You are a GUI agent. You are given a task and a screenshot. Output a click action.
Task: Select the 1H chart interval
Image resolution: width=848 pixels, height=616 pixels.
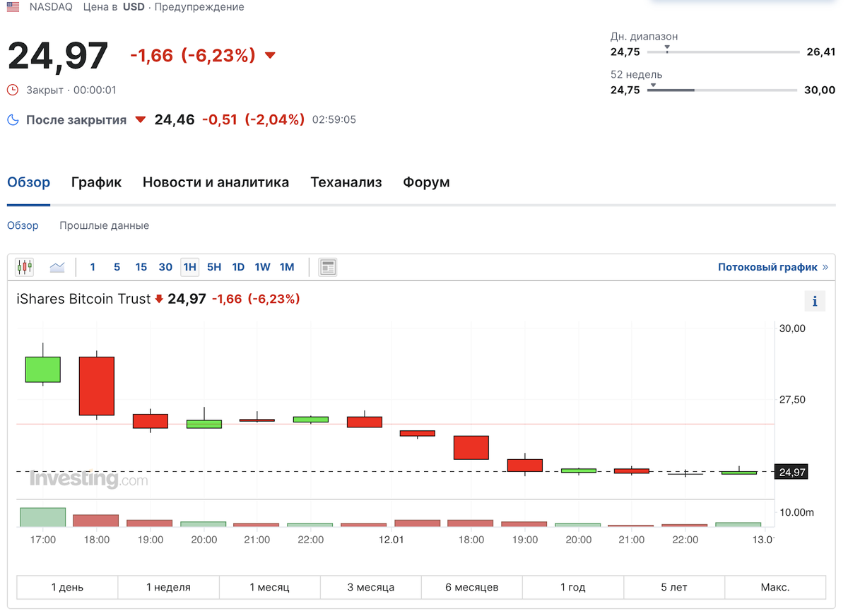click(189, 267)
